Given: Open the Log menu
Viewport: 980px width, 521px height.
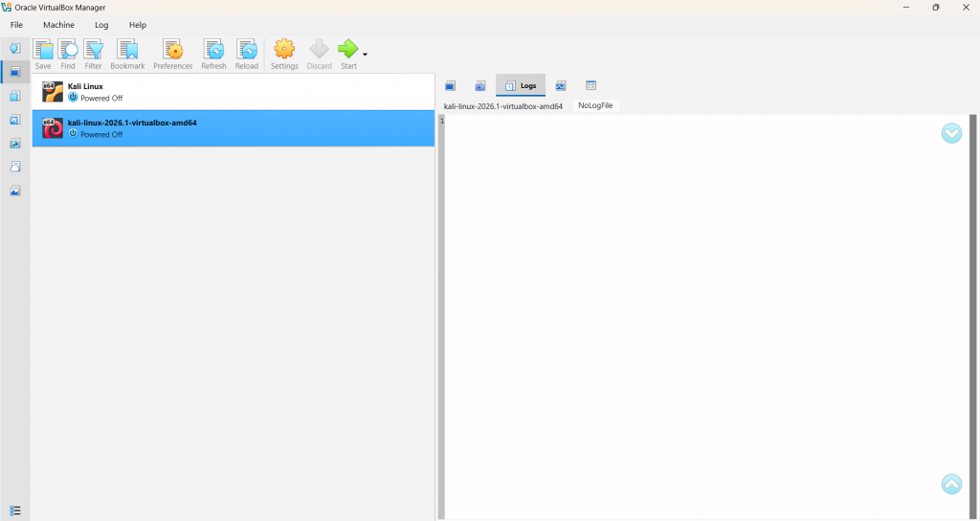Looking at the screenshot, I should [101, 25].
